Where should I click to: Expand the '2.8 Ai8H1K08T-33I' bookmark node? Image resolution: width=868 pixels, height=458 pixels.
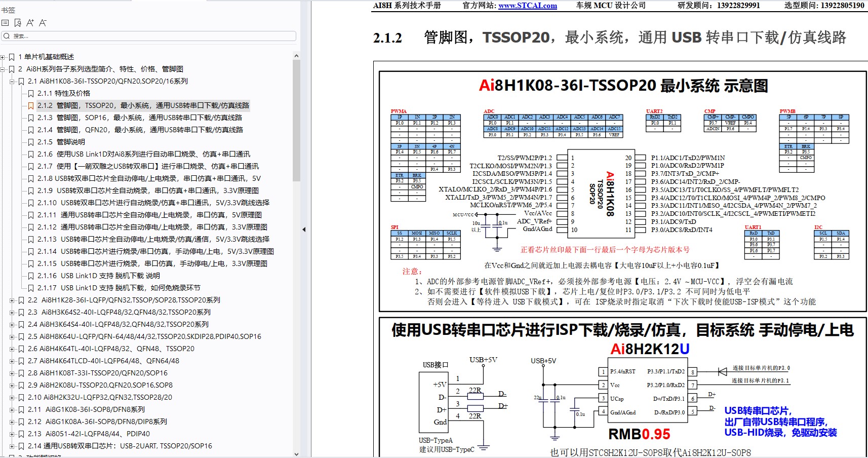(x=12, y=373)
